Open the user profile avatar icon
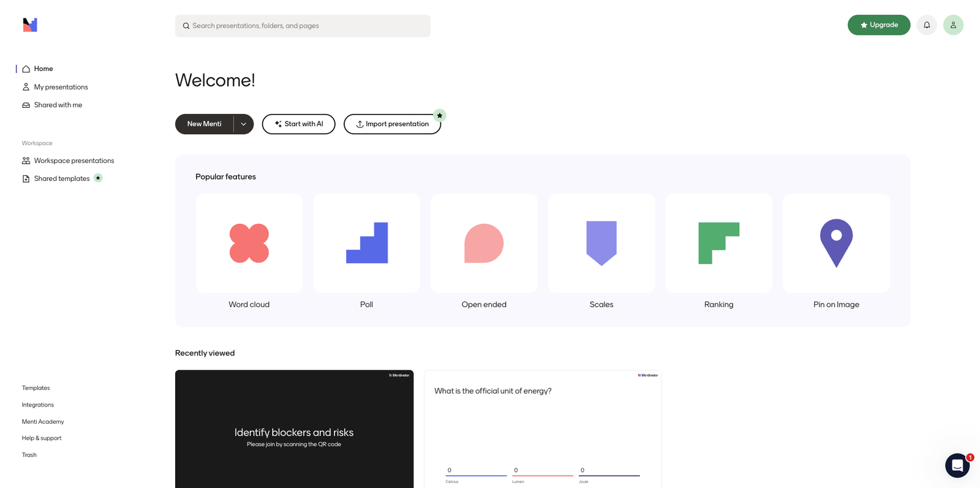The width and height of the screenshot is (980, 488). pyautogui.click(x=953, y=25)
